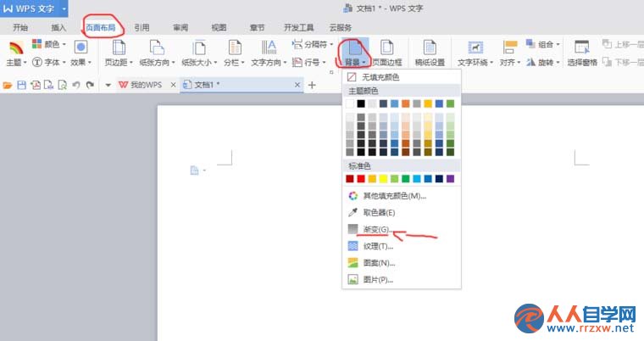The height and width of the screenshot is (341, 644).
Task: Click the 文字方向 text direction icon
Action: tap(269, 48)
